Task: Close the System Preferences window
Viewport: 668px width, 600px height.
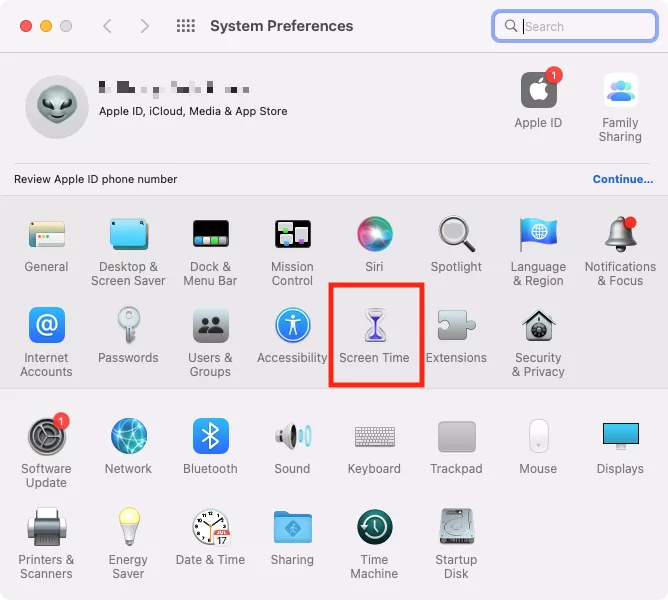Action: pyautogui.click(x=26, y=26)
